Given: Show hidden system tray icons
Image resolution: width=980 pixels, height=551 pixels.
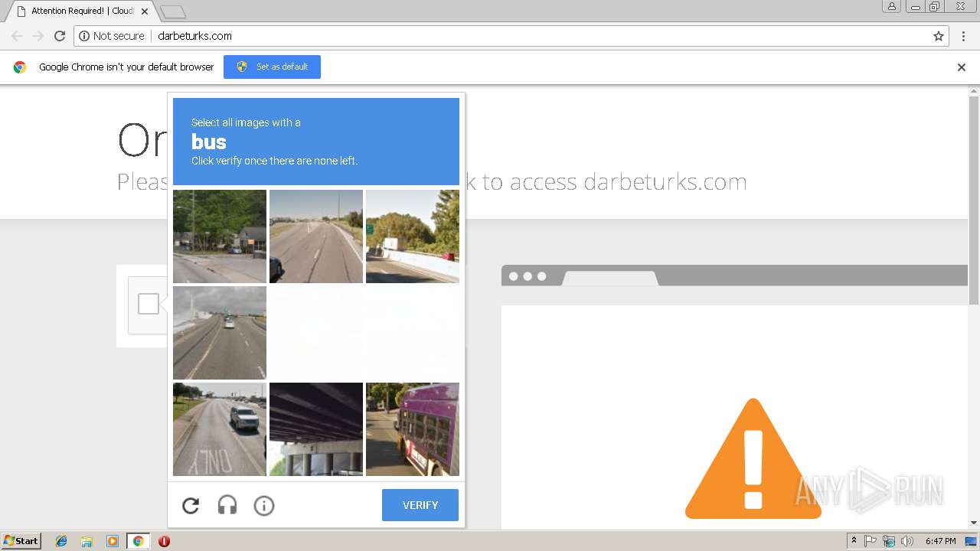Looking at the screenshot, I should [x=854, y=541].
